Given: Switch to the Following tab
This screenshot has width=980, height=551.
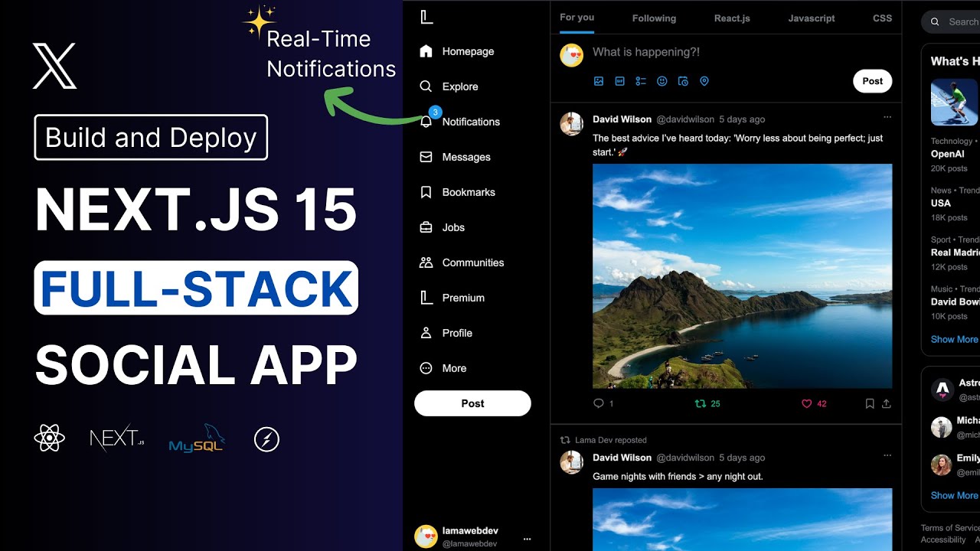Looking at the screenshot, I should click(x=654, y=18).
